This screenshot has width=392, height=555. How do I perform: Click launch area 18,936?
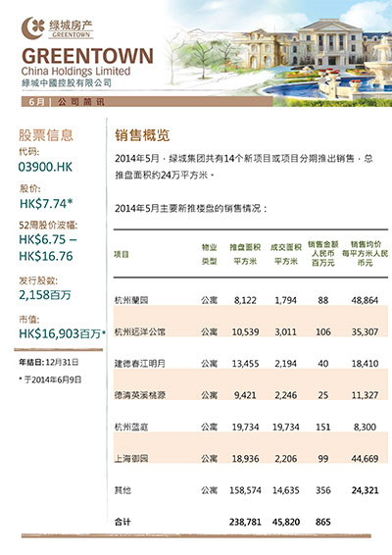[x=245, y=458]
